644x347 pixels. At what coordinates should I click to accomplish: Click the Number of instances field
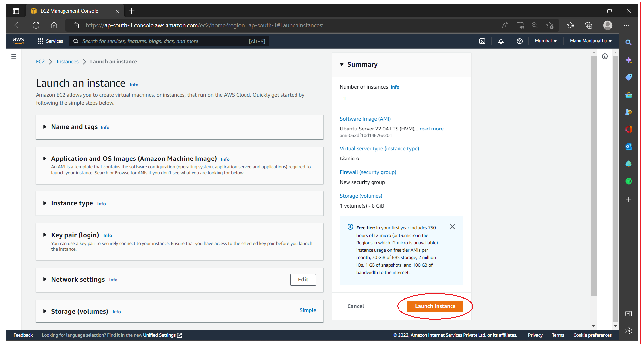(401, 99)
